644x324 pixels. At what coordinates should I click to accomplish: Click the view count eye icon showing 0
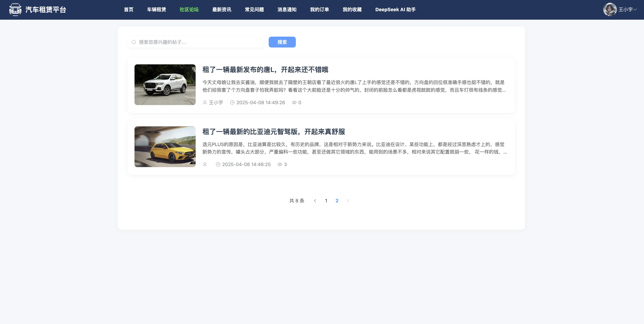[x=294, y=103]
